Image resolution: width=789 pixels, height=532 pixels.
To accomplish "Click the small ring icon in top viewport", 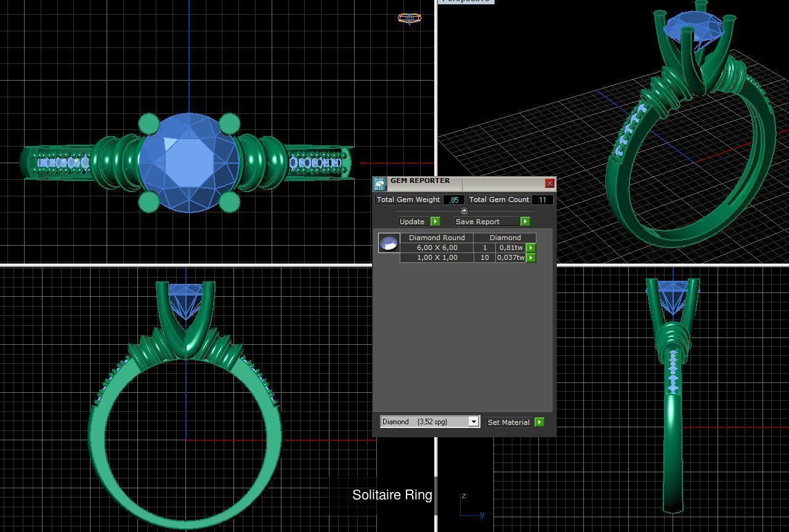I will tap(410, 18).
